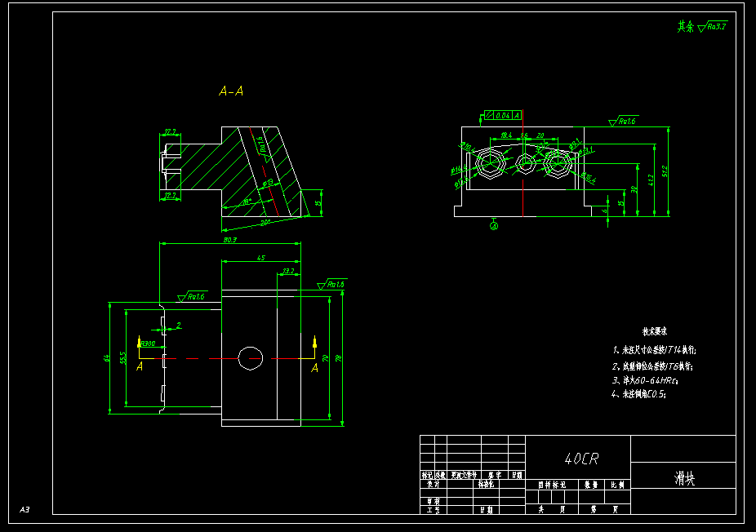Click the 41.2 height dimension text
The height and width of the screenshot is (532, 756).
point(651,180)
